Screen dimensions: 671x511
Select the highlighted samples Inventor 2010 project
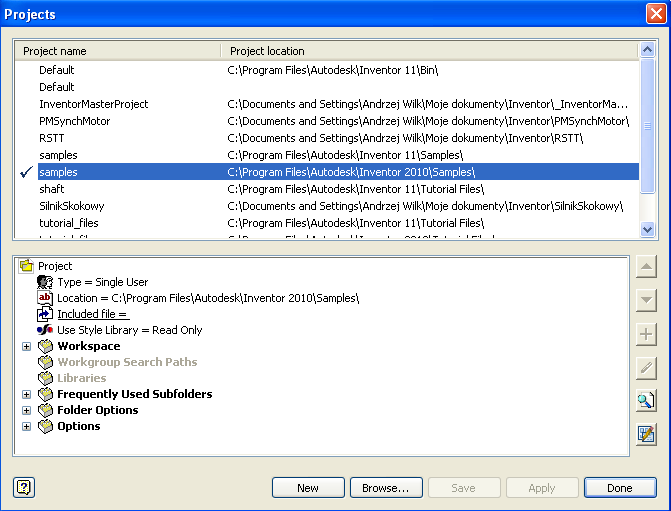(338, 172)
